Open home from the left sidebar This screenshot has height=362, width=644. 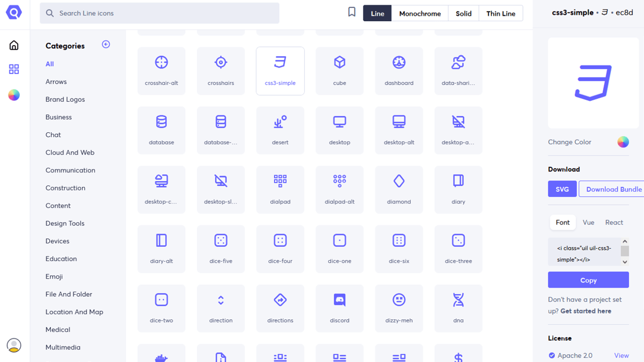coord(14,45)
